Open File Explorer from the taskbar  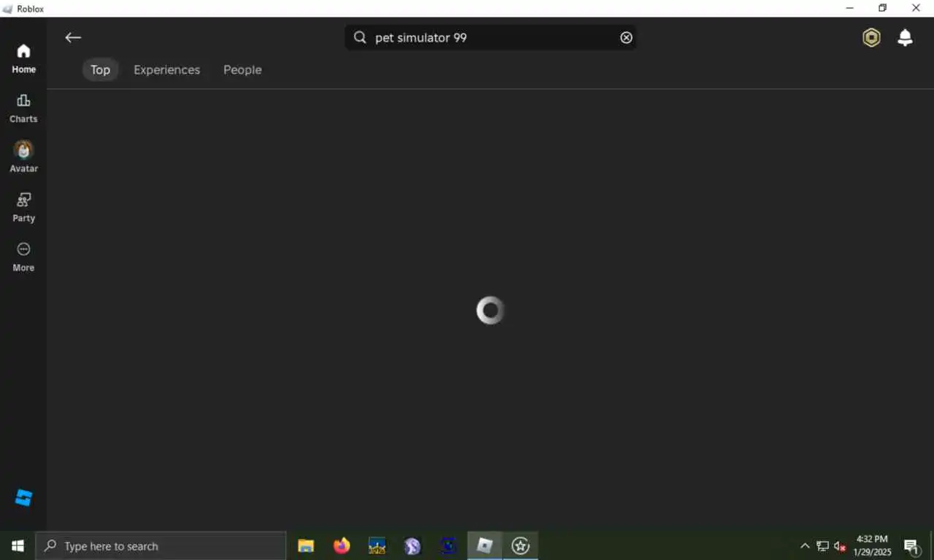(x=306, y=545)
